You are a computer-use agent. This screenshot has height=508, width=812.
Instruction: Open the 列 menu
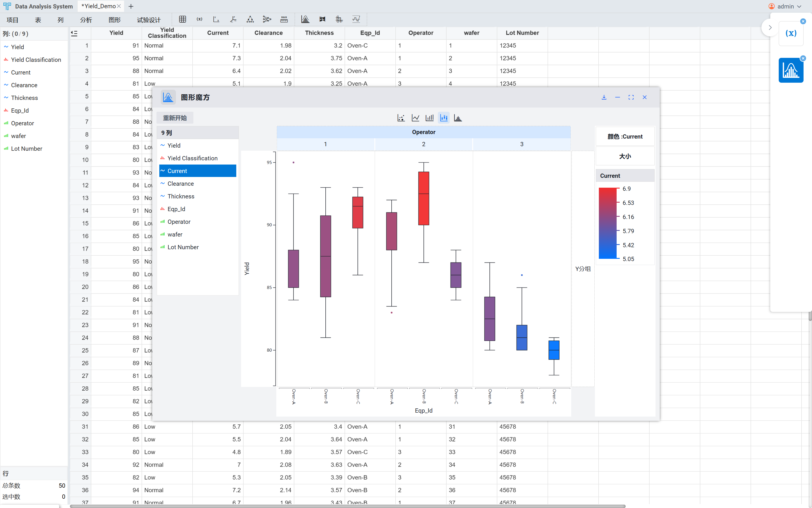pyautogui.click(x=60, y=20)
